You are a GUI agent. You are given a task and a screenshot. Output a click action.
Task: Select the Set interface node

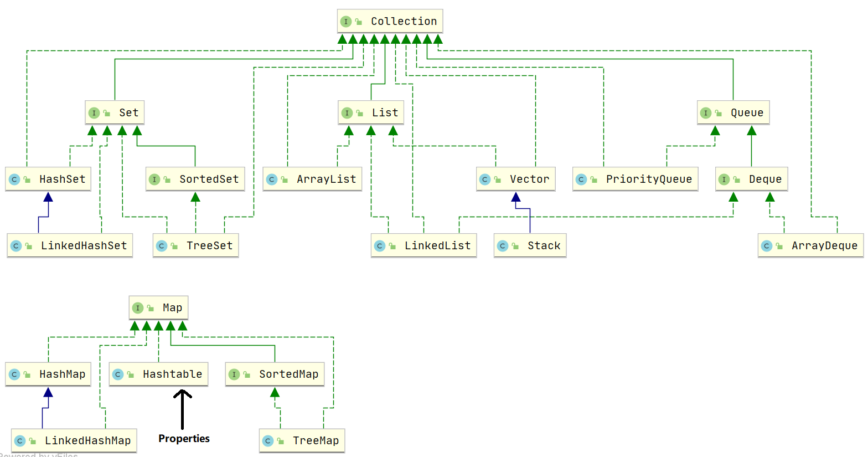click(x=115, y=112)
